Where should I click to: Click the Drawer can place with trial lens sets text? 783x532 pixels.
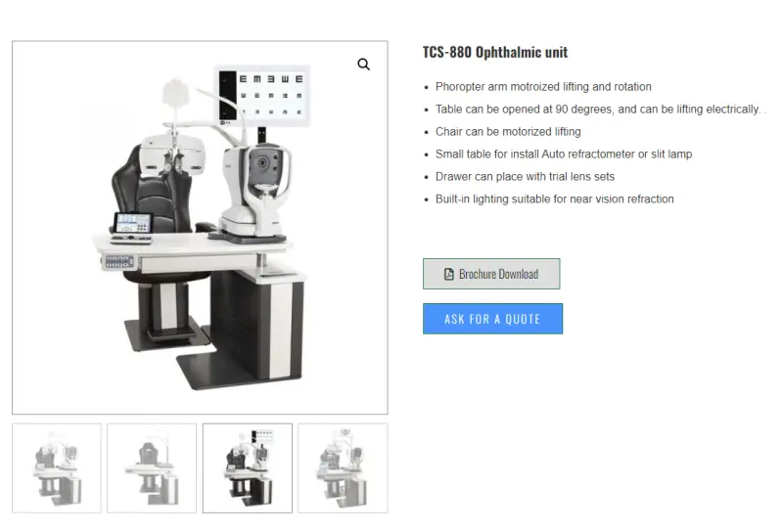click(x=525, y=177)
